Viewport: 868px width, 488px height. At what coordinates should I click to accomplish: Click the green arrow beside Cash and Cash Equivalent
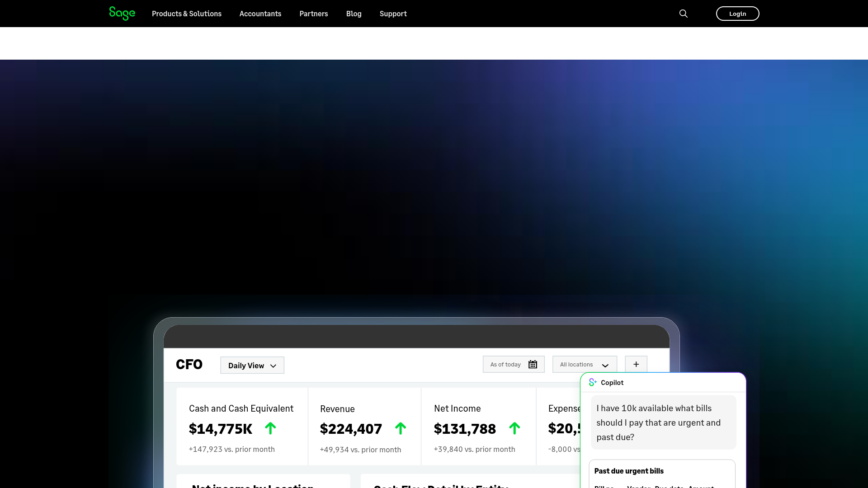pos(270,428)
